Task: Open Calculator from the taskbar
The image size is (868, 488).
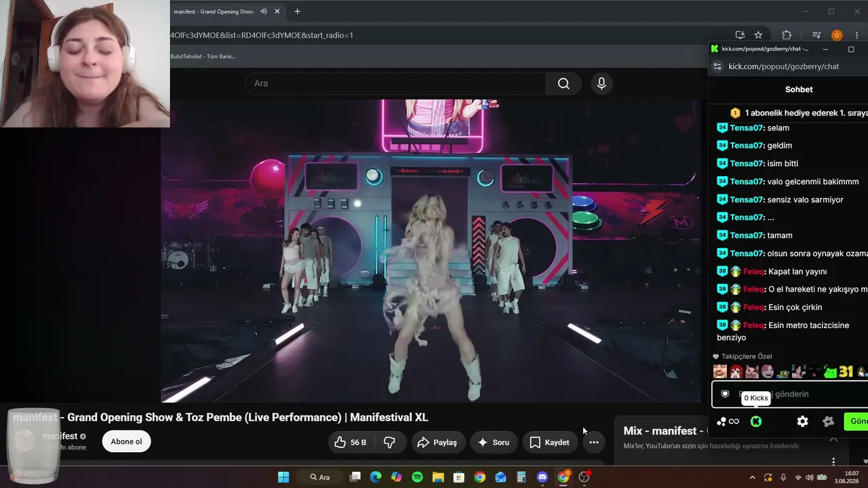Action: (x=521, y=477)
